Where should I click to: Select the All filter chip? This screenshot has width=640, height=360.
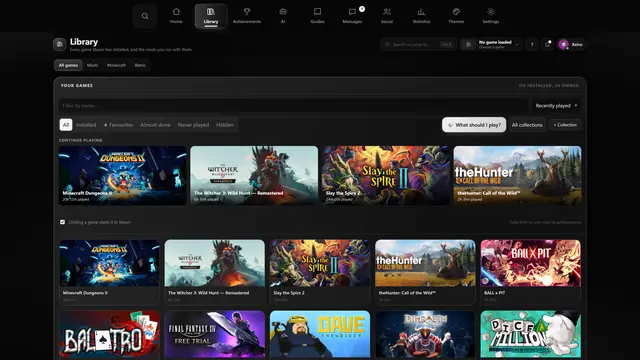[x=66, y=125]
